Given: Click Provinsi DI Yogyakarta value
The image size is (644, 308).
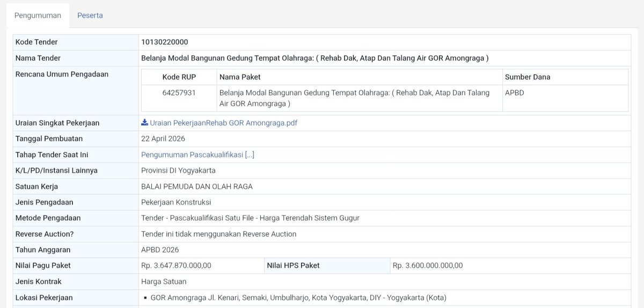Looking at the screenshot, I should pyautogui.click(x=178, y=171).
